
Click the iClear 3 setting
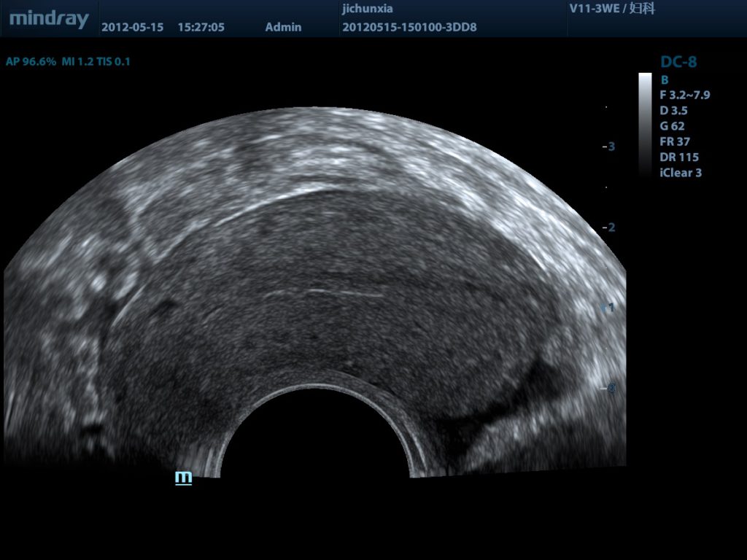tap(681, 173)
